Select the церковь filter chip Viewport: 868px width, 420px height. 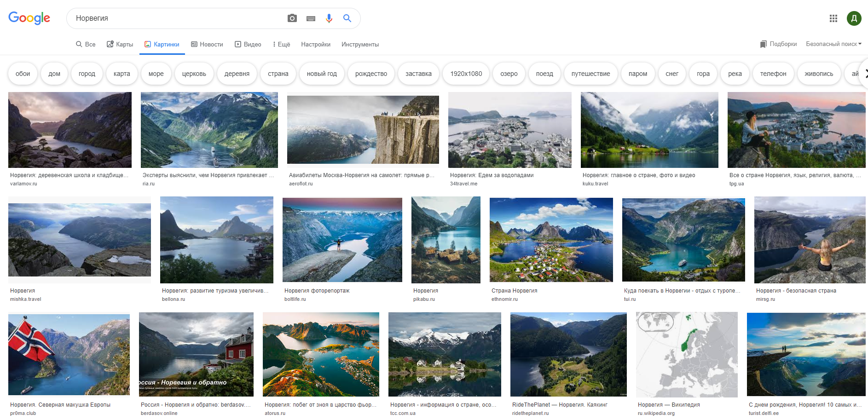point(194,74)
